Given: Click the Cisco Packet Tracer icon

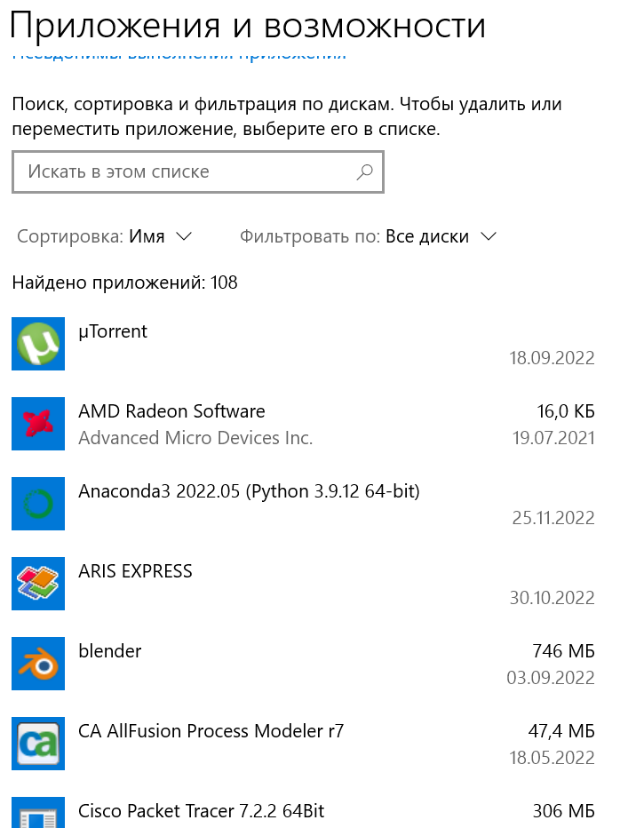Looking at the screenshot, I should [x=38, y=813].
